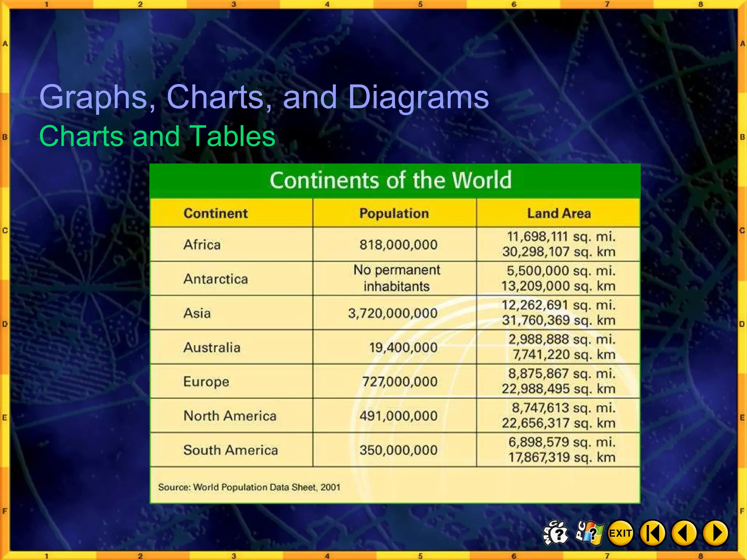Select the 'Population' column header
The image size is (747, 560).
tap(394, 213)
